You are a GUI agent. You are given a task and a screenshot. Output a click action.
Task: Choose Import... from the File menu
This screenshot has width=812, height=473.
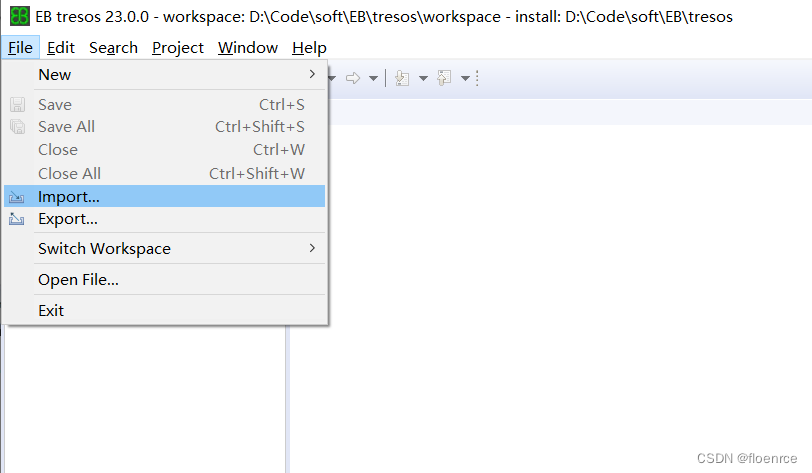point(165,196)
